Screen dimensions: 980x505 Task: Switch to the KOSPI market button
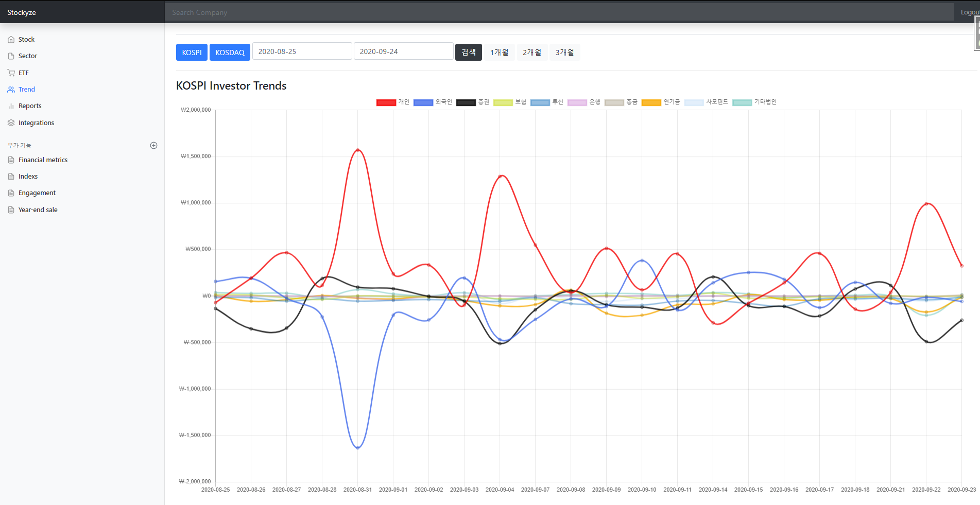coord(192,53)
